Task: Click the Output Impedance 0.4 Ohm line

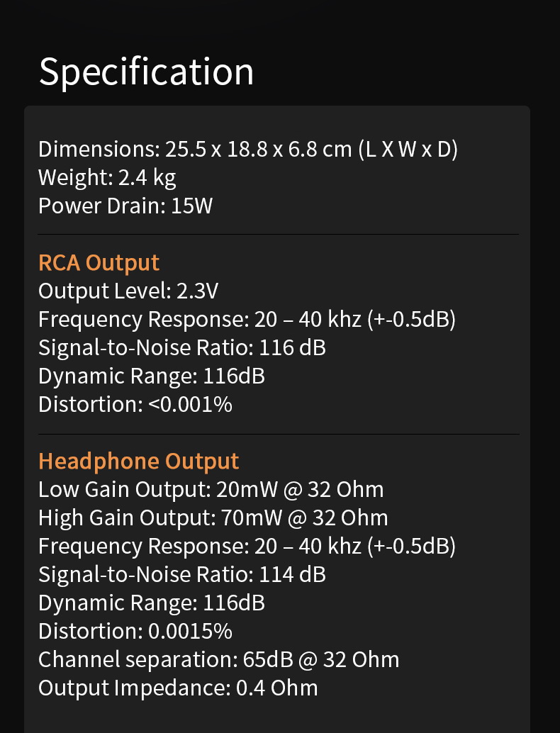Action: pos(178,688)
